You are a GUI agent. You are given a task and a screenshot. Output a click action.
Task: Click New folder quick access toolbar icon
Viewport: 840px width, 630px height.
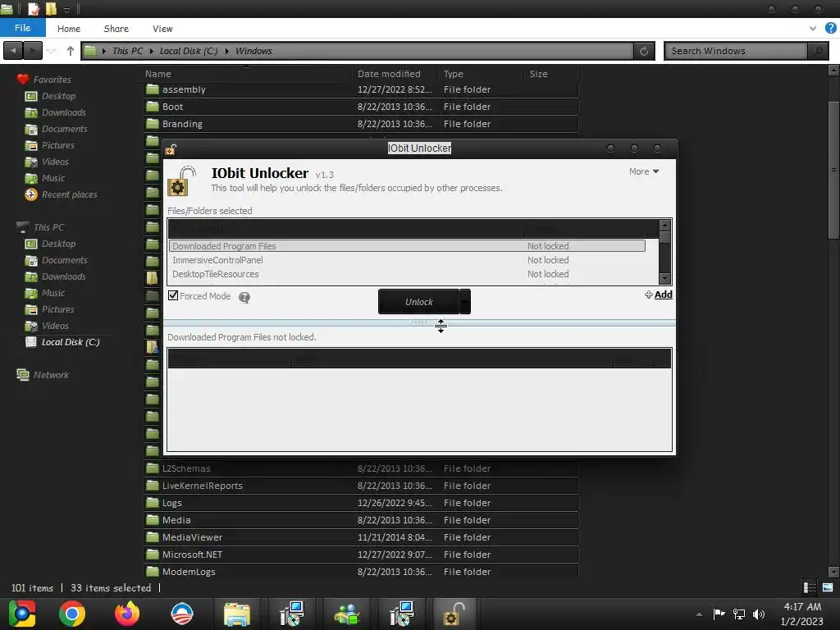(x=51, y=8)
